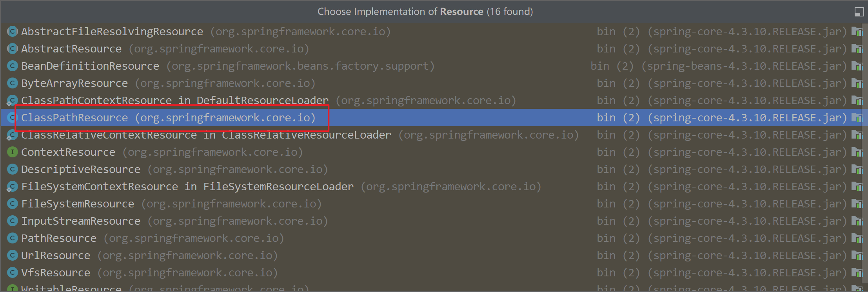Screen dimensions: 868x292
Task: Click the class icon beside AbstractFileResolvingResource
Action: [x=13, y=32]
